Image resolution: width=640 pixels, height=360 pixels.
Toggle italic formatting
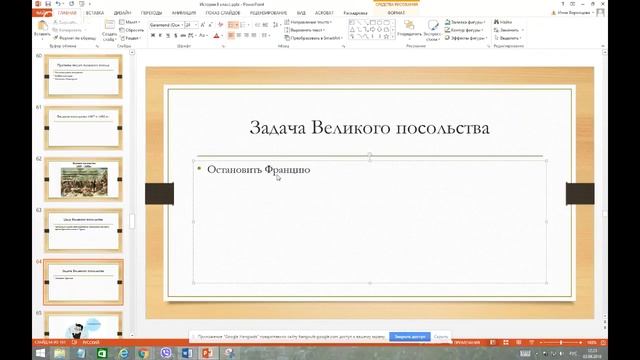pyautogui.click(x=160, y=36)
